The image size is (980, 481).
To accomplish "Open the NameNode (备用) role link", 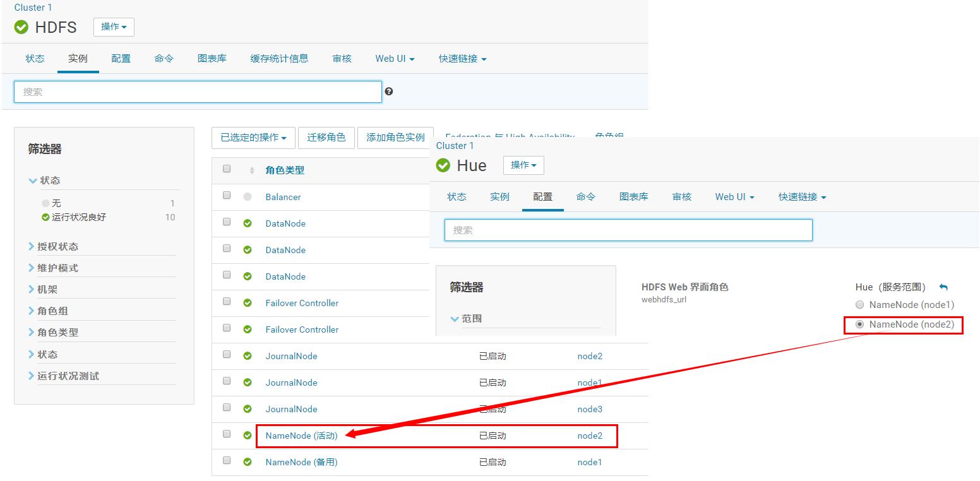I will click(x=302, y=462).
